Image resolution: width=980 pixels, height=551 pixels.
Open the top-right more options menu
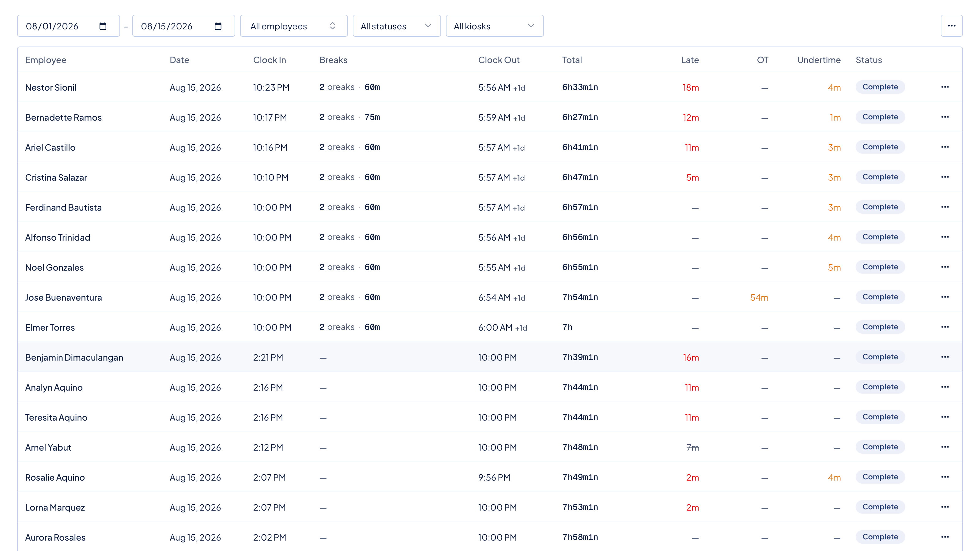[x=952, y=26]
